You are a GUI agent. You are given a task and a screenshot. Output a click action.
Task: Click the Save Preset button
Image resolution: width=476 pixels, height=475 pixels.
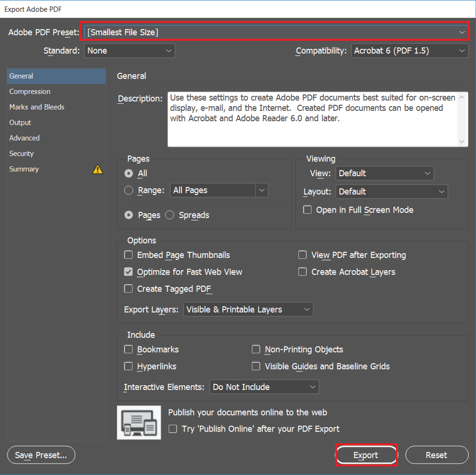[41, 455]
